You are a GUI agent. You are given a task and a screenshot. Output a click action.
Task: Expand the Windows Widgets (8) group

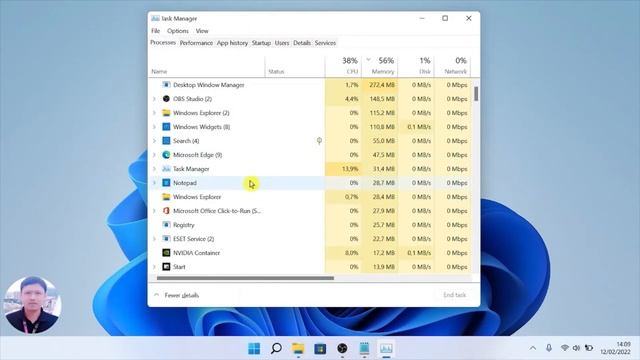click(x=154, y=127)
